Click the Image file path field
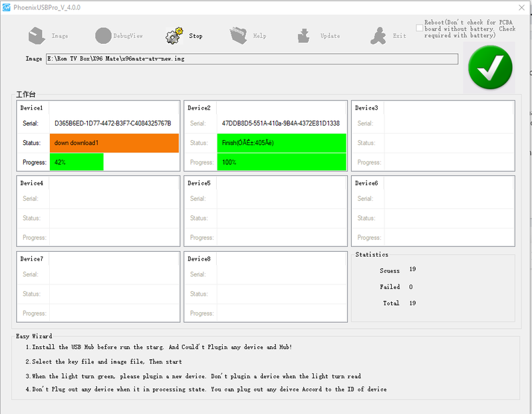This screenshot has height=414, width=532. click(252, 58)
